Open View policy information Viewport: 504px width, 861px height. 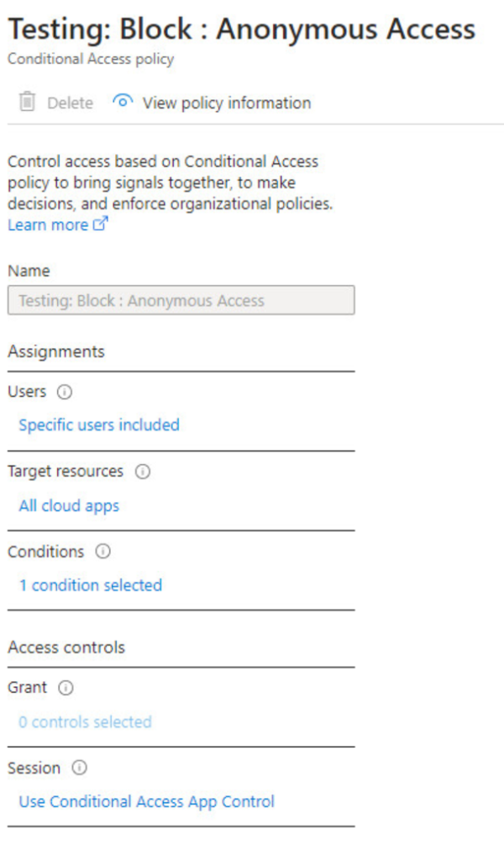[x=226, y=103]
